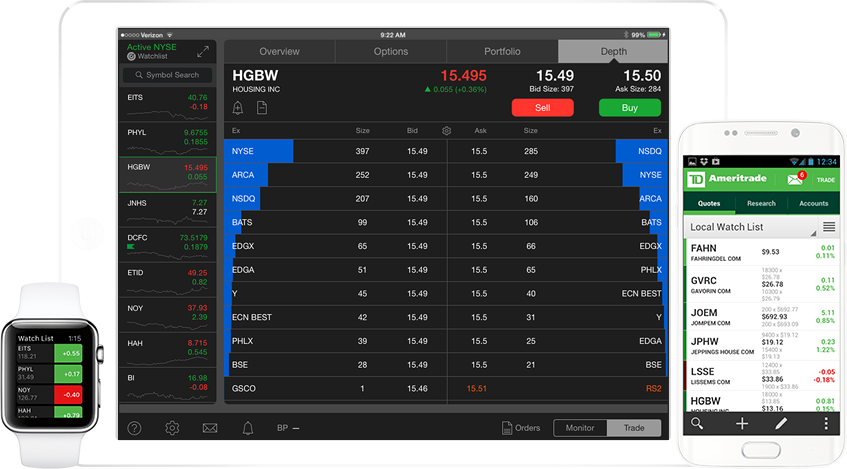Click the EDGX bid row with size 65

click(335, 246)
